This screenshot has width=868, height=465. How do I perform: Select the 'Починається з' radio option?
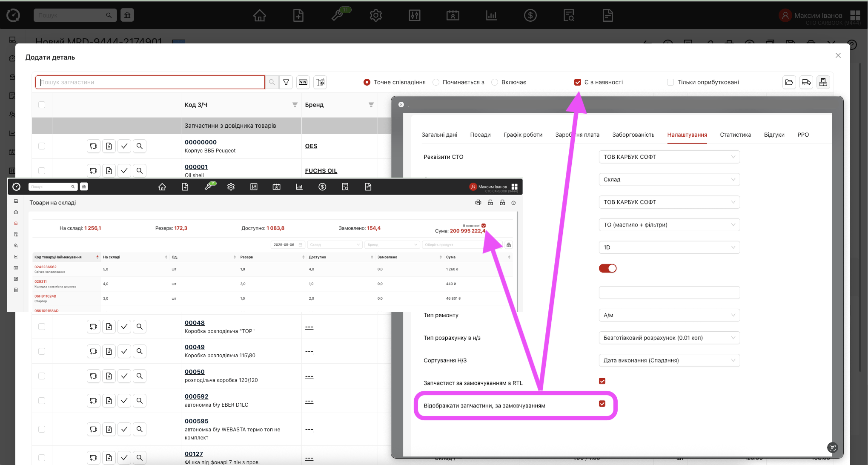(436, 82)
